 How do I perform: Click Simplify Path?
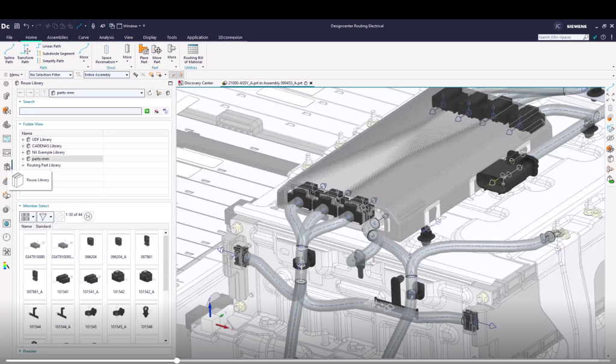pos(51,61)
